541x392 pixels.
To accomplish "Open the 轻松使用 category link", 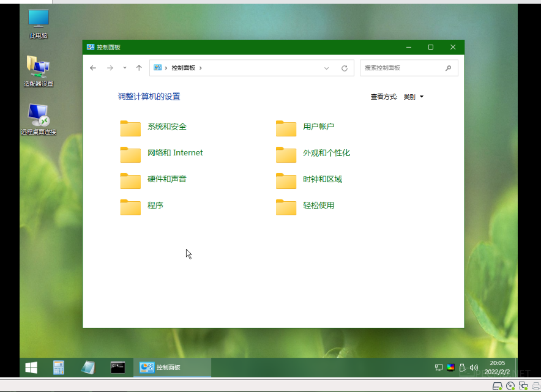I will pyautogui.click(x=318, y=205).
